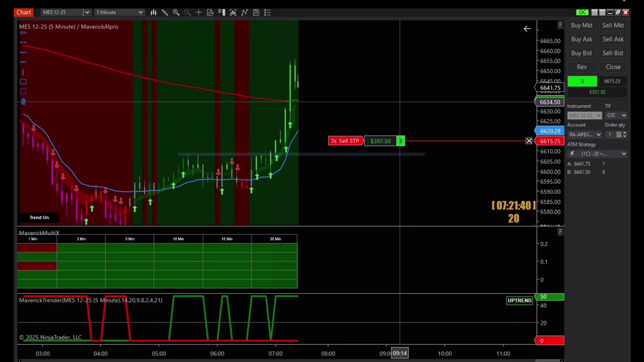Click the green position size 3 box
This screenshot has width=644, height=362.
582,81
